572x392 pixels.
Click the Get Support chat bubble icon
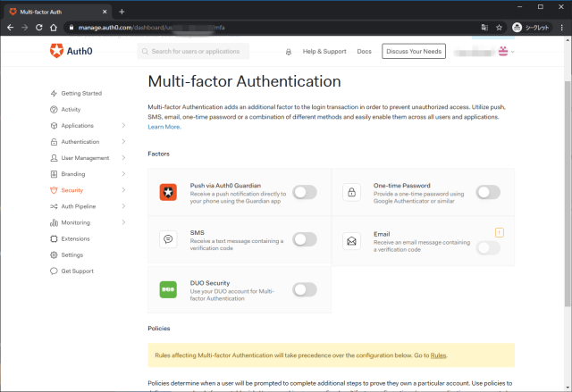54,271
